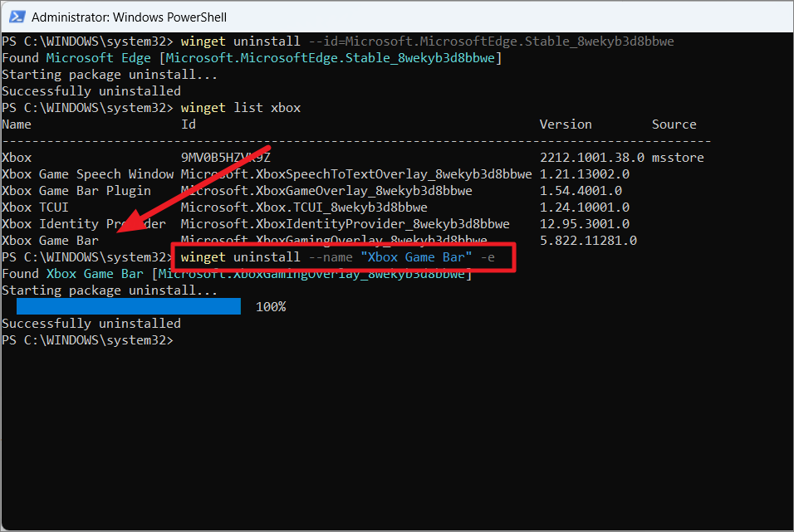The height and width of the screenshot is (532, 794).
Task: Click the 'winget uninstall --name "Xbox Game Bar" -e' command
Action: coord(338,257)
